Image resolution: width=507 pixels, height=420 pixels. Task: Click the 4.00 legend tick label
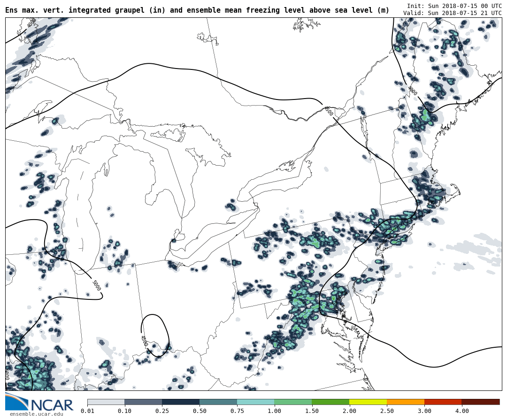[x=462, y=411]
